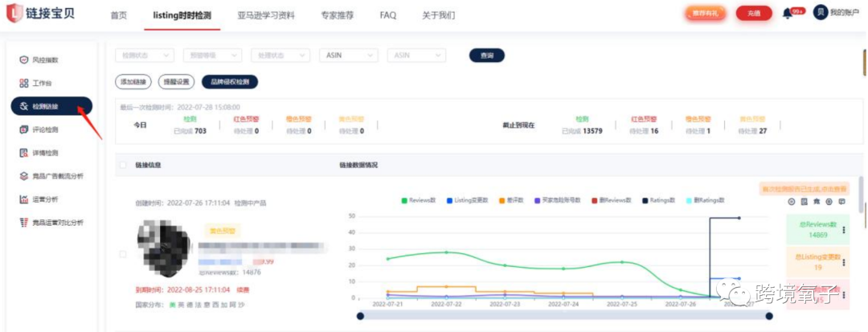Click the 黄色预警 tag on the product
868x332 pixels.
point(223,232)
